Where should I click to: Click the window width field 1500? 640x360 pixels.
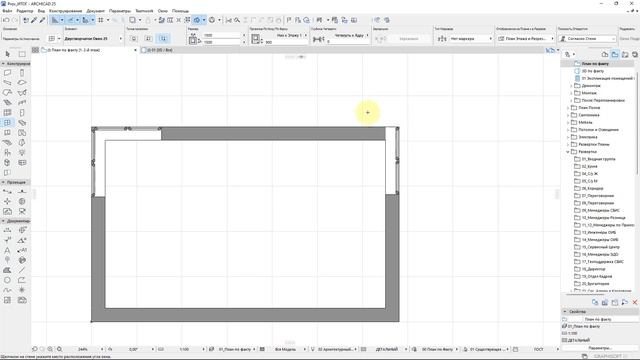223,36
